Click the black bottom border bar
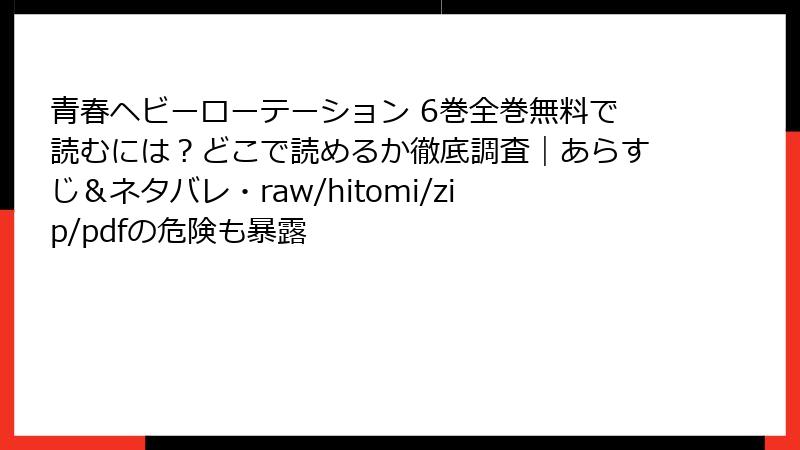Image resolution: width=800 pixels, height=450 pixels. coord(455,443)
